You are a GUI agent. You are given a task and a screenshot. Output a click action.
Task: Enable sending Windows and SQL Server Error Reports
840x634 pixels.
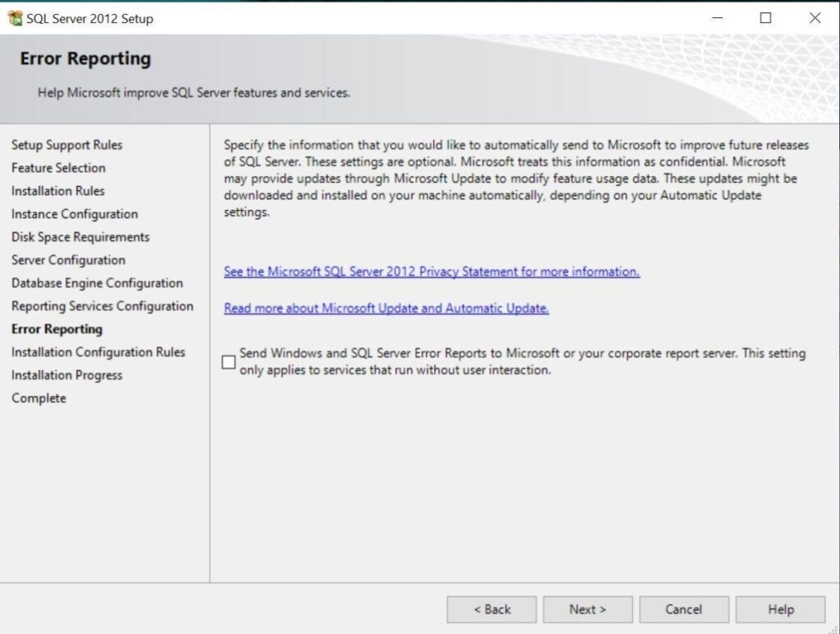coord(229,361)
